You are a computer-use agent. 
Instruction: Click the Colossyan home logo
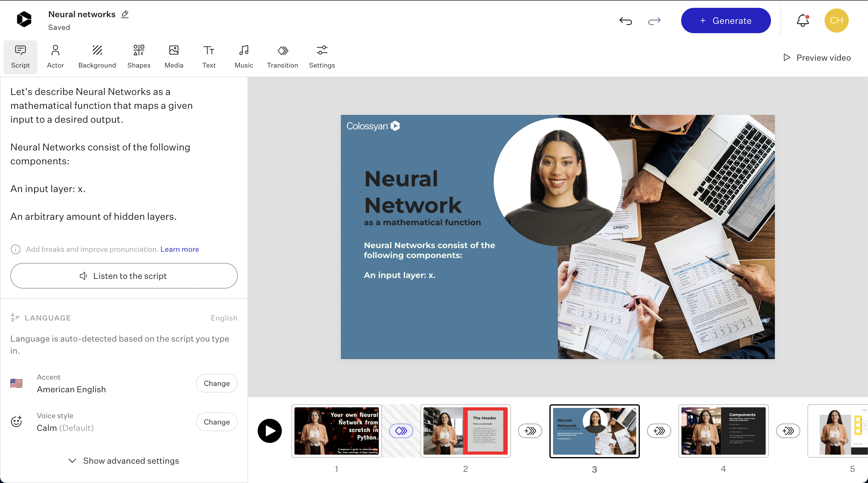click(24, 19)
